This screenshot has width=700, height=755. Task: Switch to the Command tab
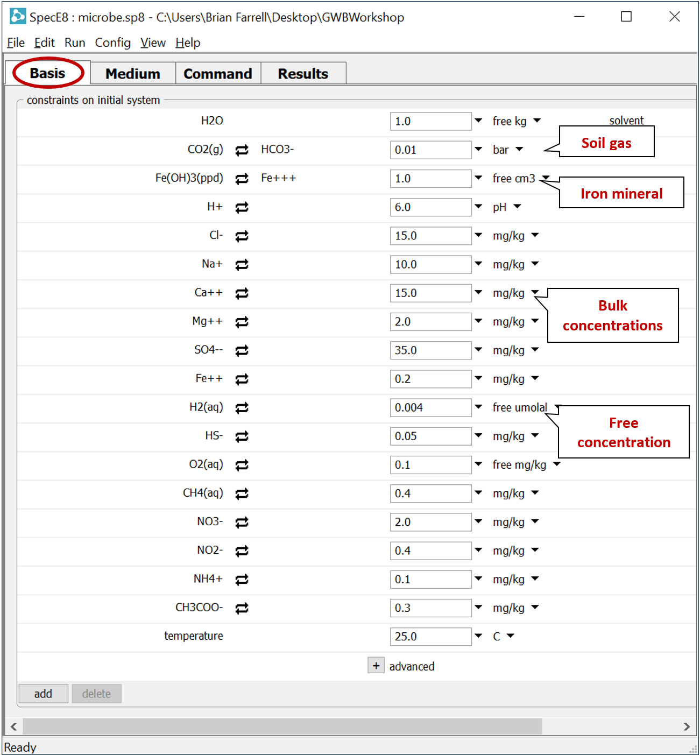click(x=218, y=74)
